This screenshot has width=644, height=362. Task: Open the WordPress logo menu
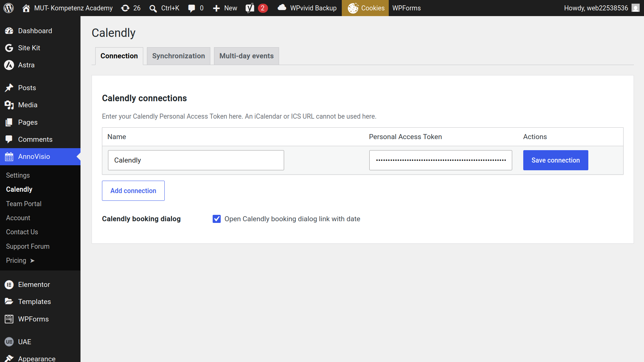[x=9, y=8]
